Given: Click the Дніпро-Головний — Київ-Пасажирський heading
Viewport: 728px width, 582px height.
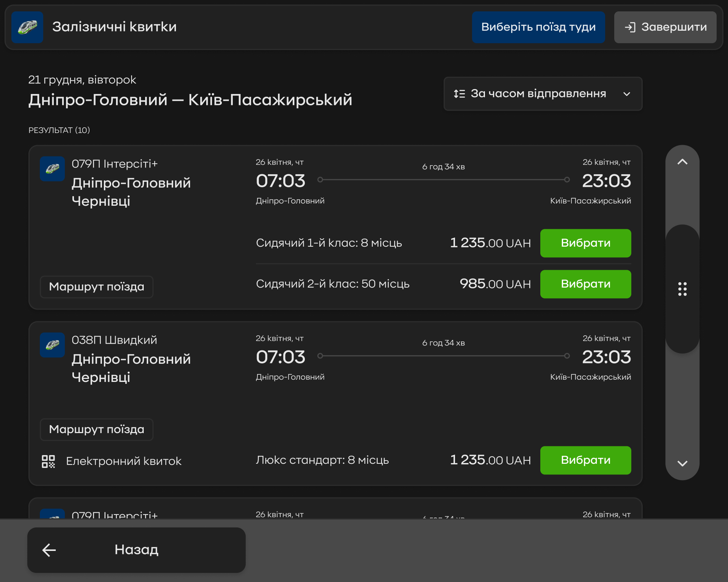Looking at the screenshot, I should [x=190, y=100].
